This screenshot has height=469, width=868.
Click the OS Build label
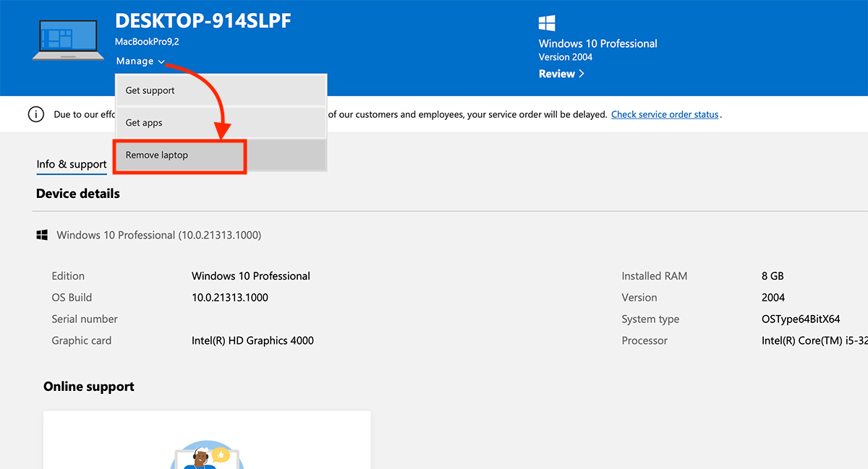[x=72, y=298]
